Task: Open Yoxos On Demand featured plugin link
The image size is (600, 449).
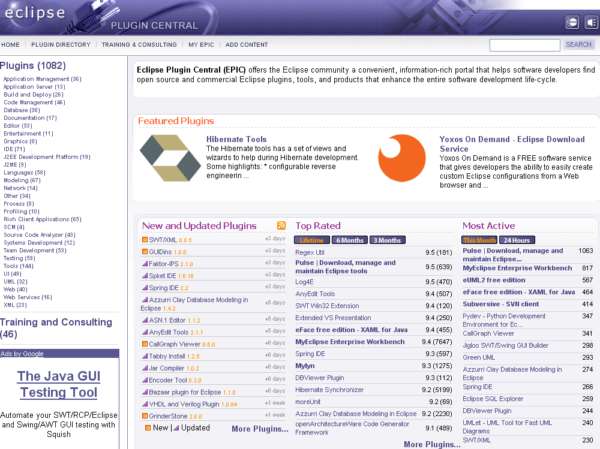Action: click(512, 144)
